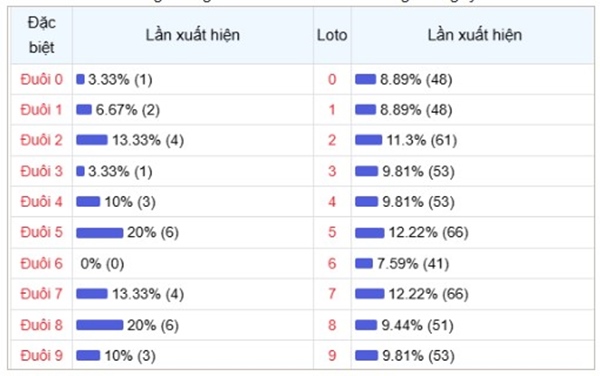Click the Đuôi 9 label
600x376 pixels.
[41, 355]
